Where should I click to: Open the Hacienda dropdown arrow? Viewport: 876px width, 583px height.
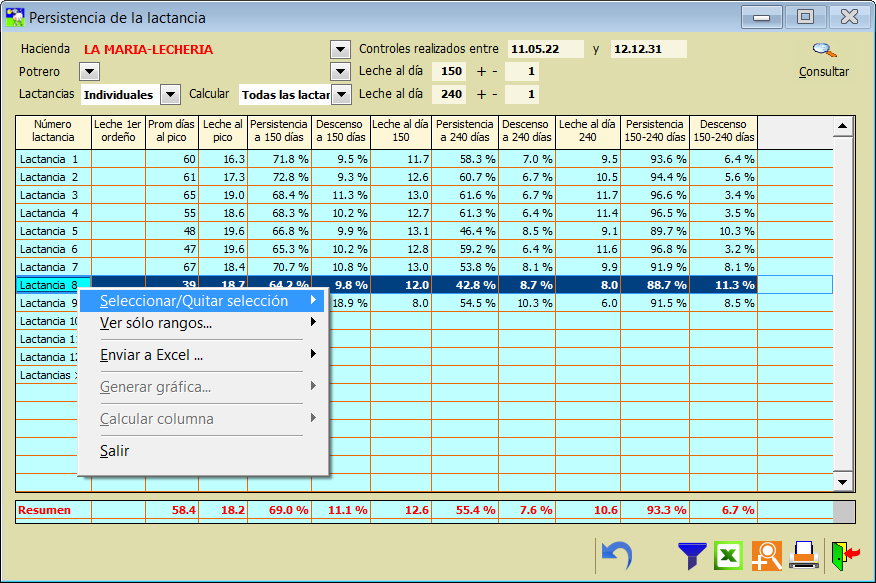pos(340,49)
